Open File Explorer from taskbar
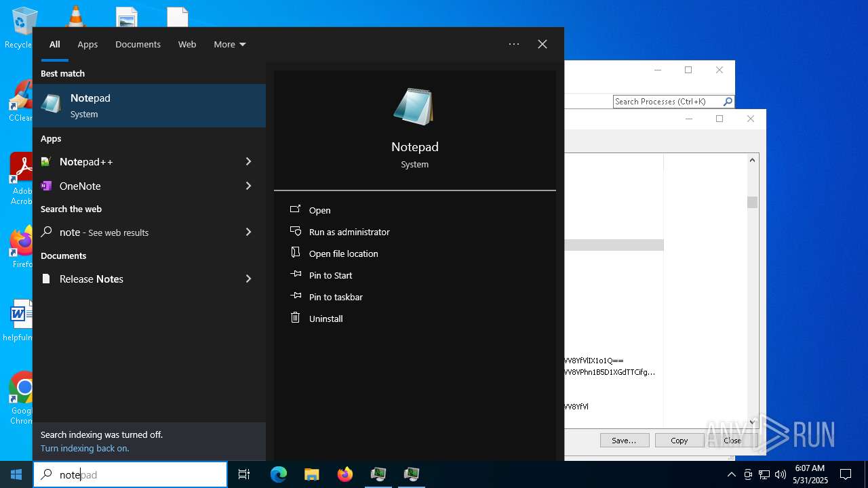The height and width of the screenshot is (488, 868). (x=312, y=474)
